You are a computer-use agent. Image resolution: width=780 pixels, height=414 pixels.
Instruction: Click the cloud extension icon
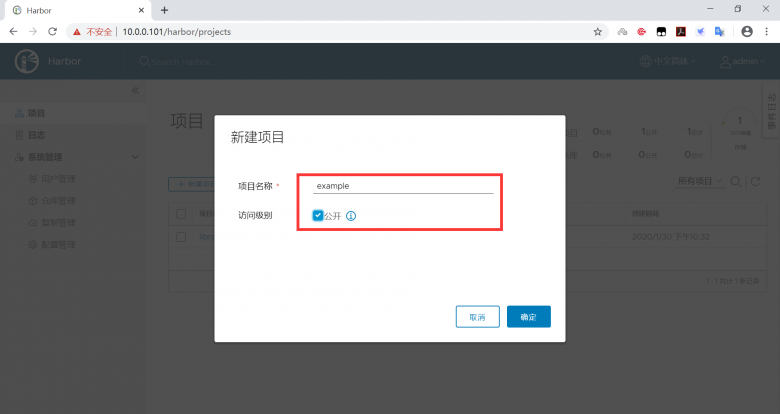click(622, 32)
